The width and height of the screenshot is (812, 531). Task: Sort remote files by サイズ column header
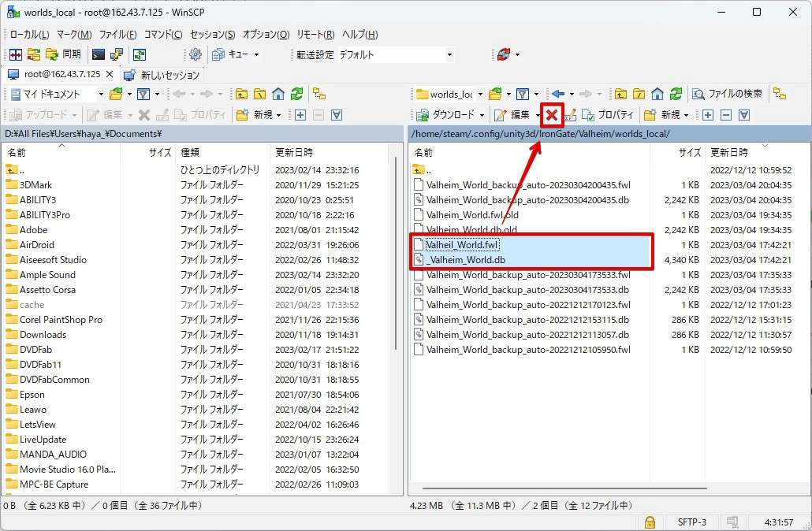(677, 152)
